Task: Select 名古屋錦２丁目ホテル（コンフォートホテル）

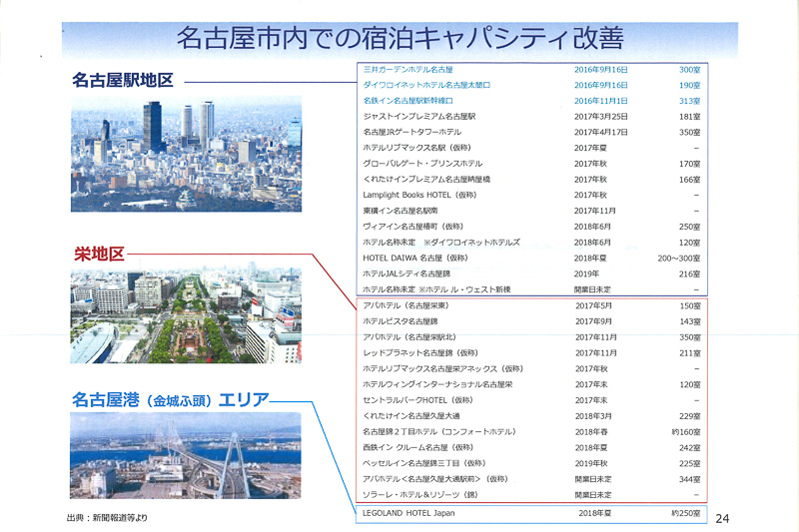Action: pos(439,432)
